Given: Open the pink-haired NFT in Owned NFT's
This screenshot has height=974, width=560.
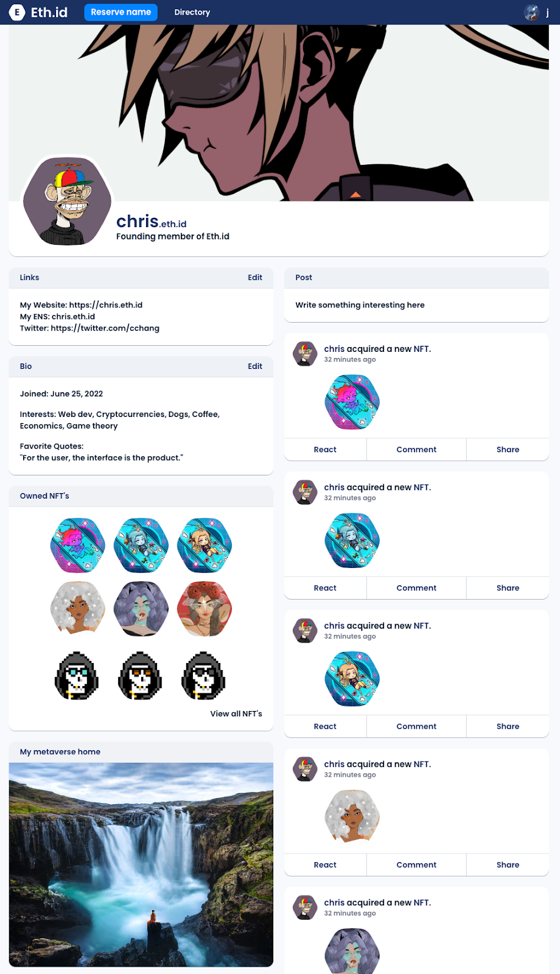Looking at the screenshot, I should (x=78, y=545).
